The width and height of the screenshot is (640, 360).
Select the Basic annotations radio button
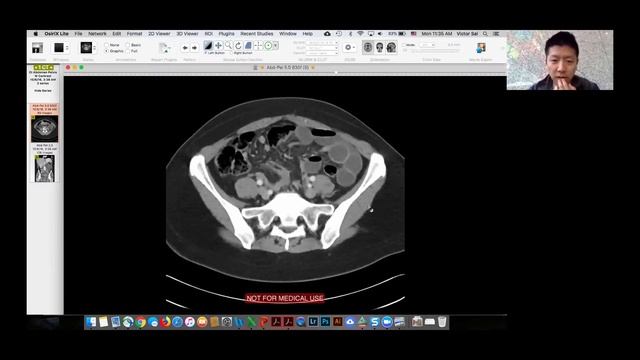tap(128, 45)
